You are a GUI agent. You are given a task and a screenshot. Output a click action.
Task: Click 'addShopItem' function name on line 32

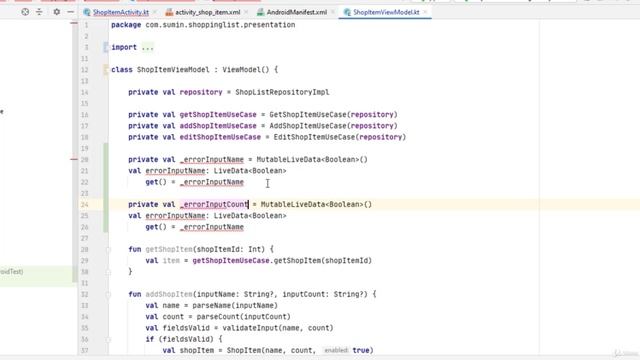coord(169,294)
